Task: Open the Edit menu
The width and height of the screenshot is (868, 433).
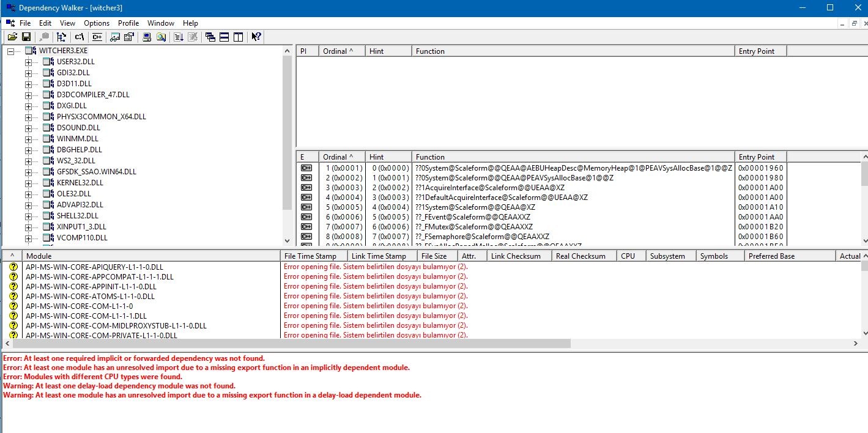Action: tap(45, 23)
